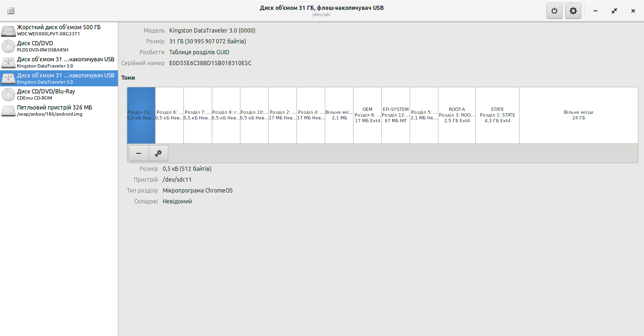The image size is (644, 336).
Task: Open additional partition options gears button
Action: pyautogui.click(x=158, y=153)
